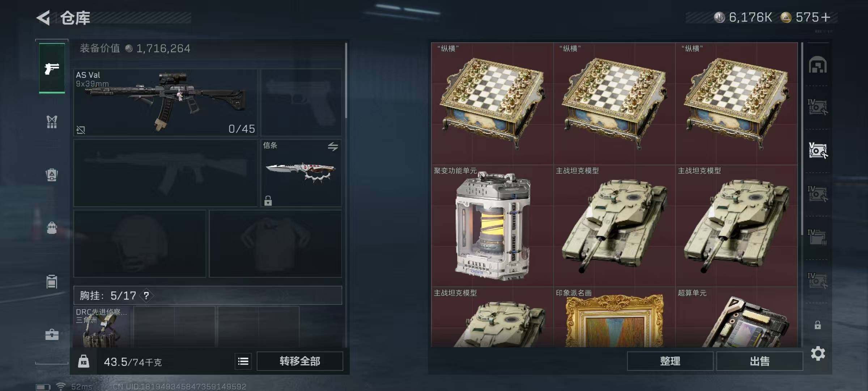Click the locked storage box padlock icon

pos(817,325)
